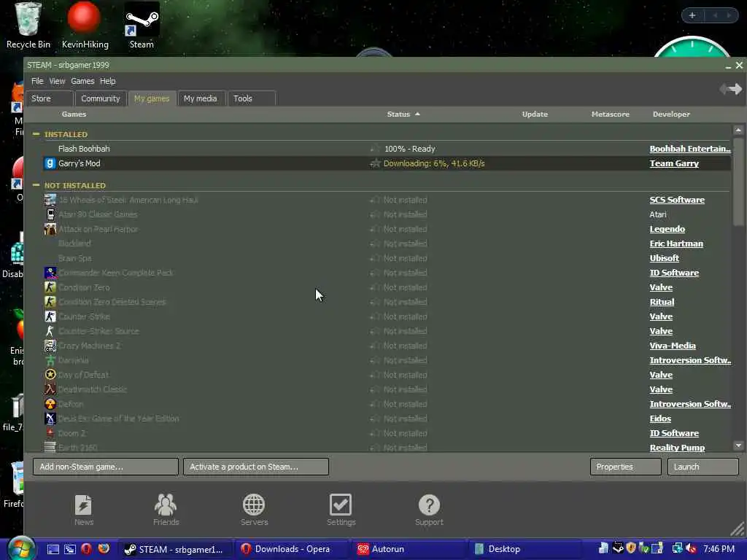Sort by the Metascore column header
This screenshot has height=560, width=747.
tap(611, 114)
